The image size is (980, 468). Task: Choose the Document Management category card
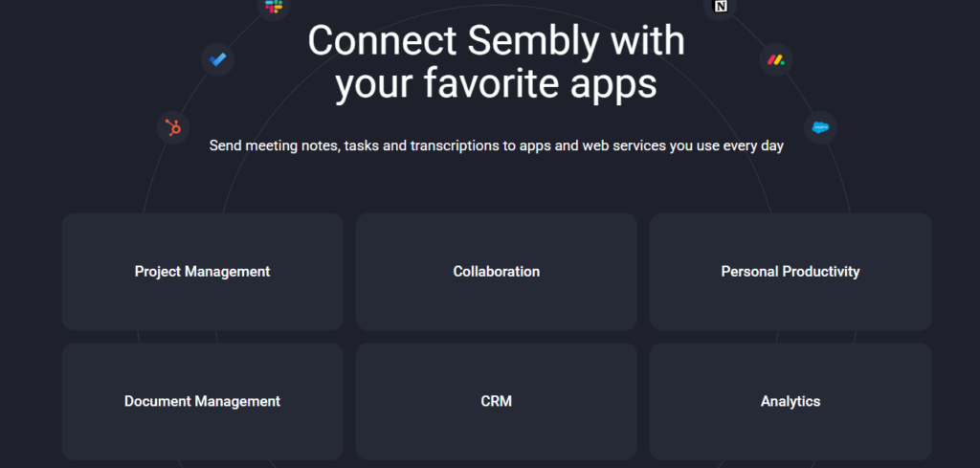point(203,401)
